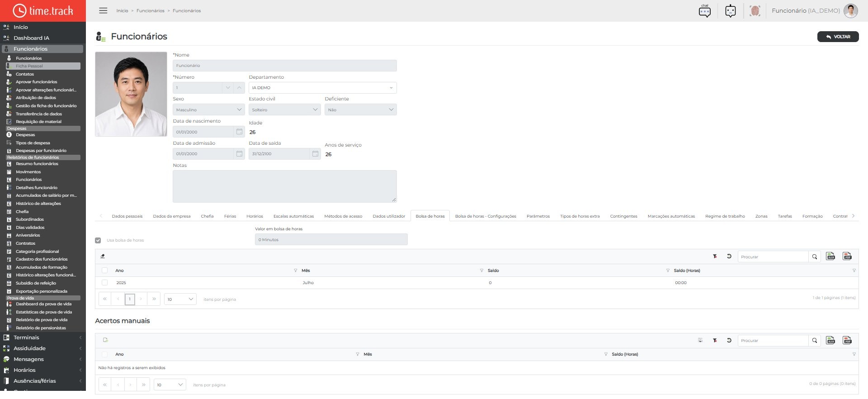Image resolution: width=868 pixels, height=399 pixels.
Task: Open the Bolsa de horas - Configurações tab
Action: tap(486, 216)
